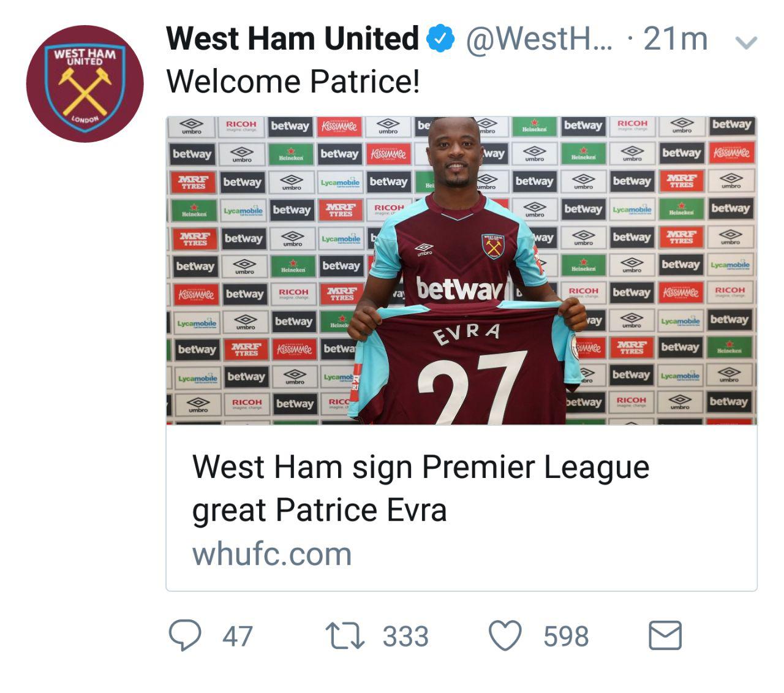Share via the envelope message icon
Screen dimensions: 784x693
click(x=665, y=635)
